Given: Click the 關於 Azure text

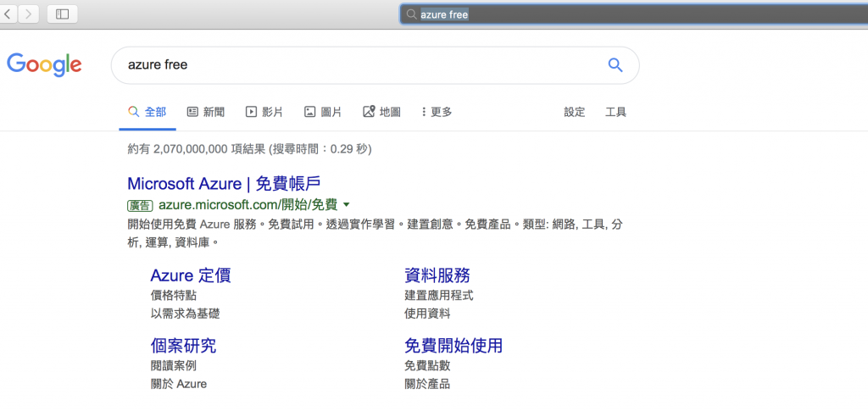Looking at the screenshot, I should tap(178, 384).
